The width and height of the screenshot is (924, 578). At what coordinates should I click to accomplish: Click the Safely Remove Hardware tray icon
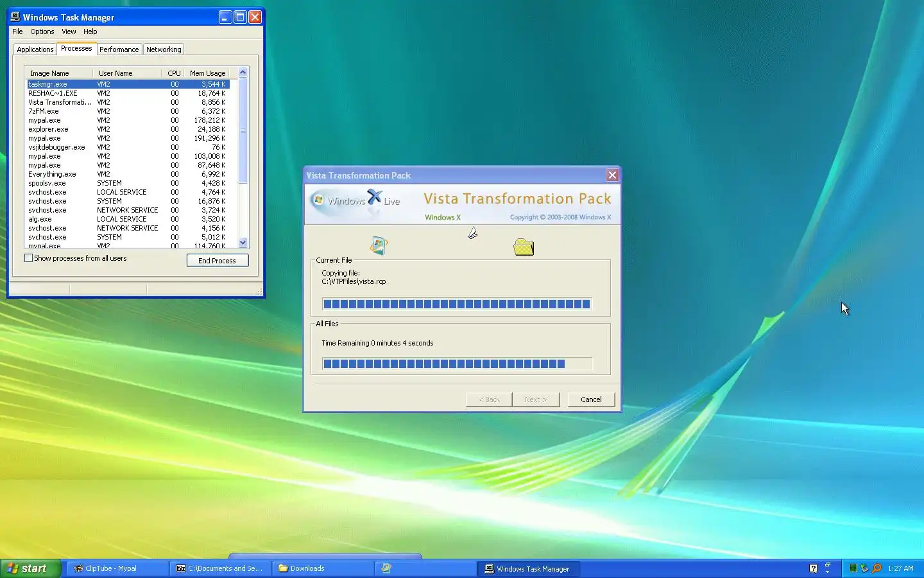[864, 568]
